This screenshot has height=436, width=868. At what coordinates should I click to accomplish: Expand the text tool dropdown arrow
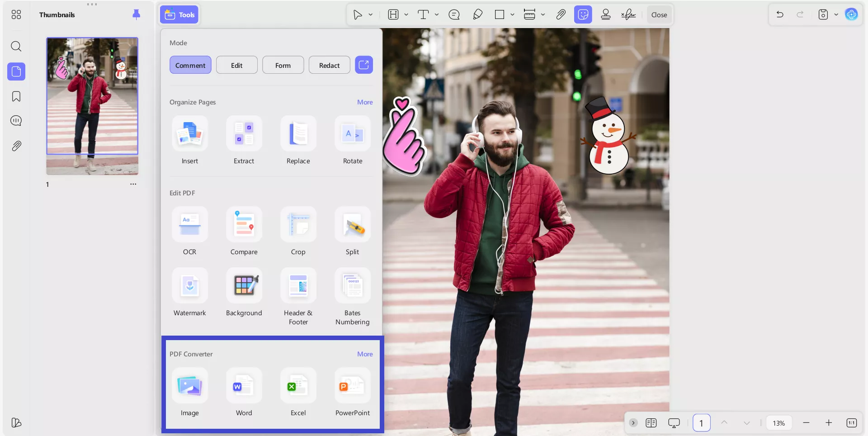[437, 14]
